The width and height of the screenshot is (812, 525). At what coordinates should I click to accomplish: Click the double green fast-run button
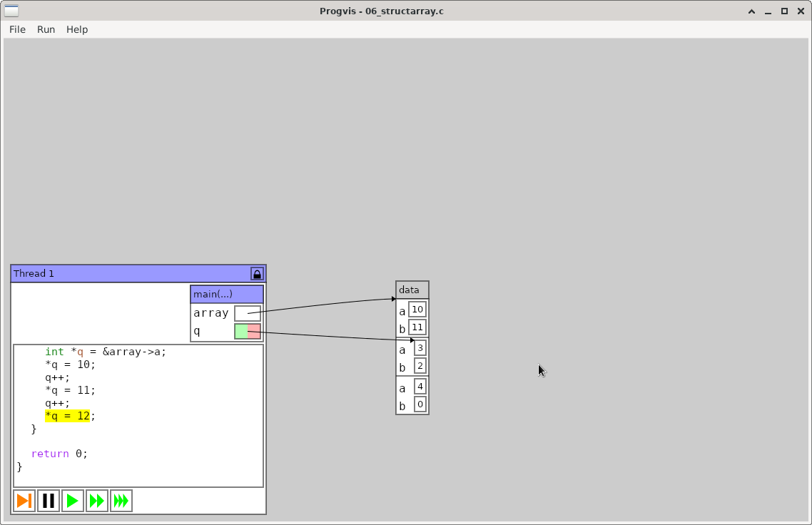[97, 501]
